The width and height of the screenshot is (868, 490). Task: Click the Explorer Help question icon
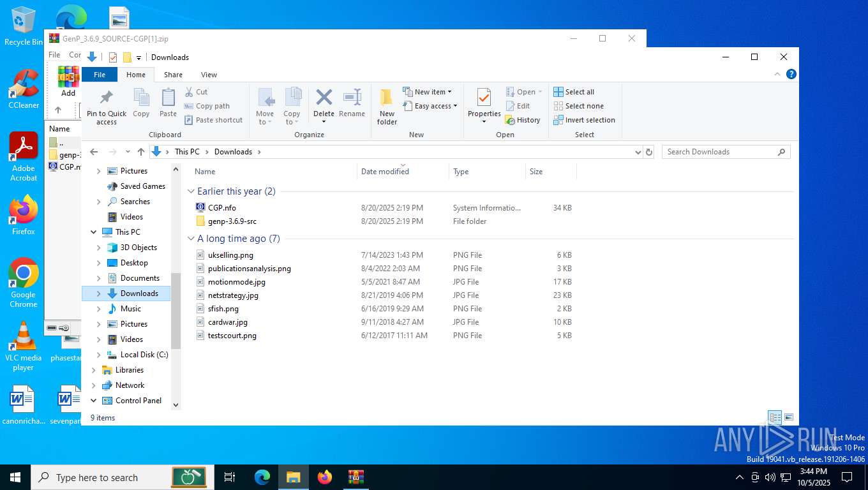(x=791, y=75)
